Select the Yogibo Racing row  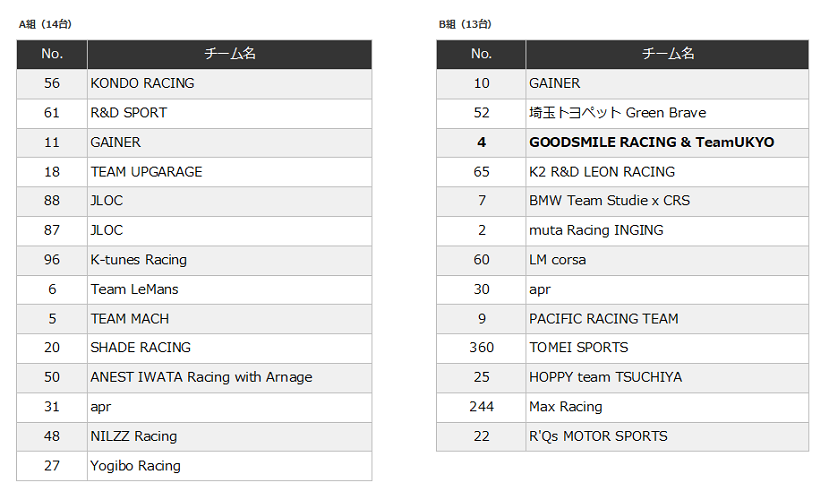135,466
